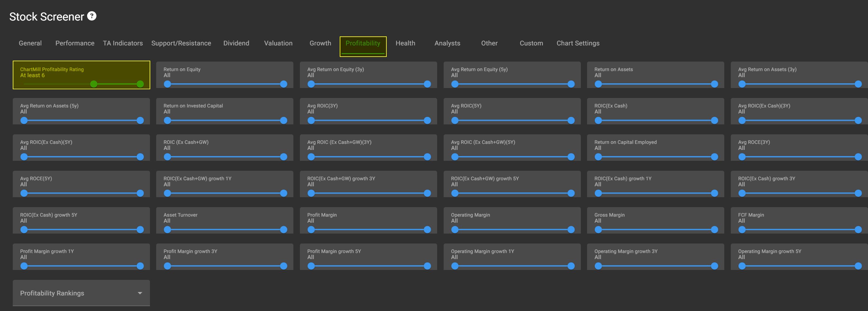Open the Growth tab
Image resolution: width=868 pixels, height=311 pixels.
pyautogui.click(x=320, y=43)
